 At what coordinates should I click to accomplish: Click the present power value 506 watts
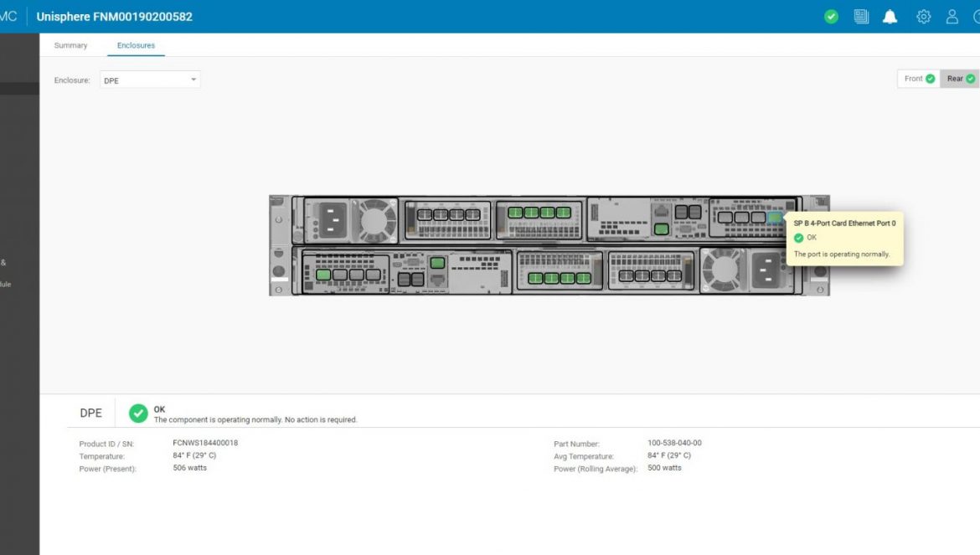coord(189,468)
